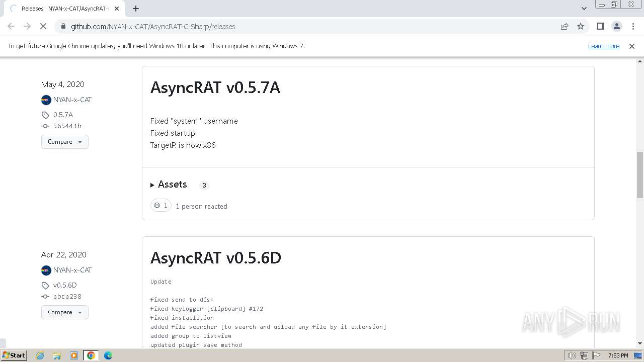Open Chrome three-dot menu
Screen dimensions: 644x362
click(x=633, y=27)
